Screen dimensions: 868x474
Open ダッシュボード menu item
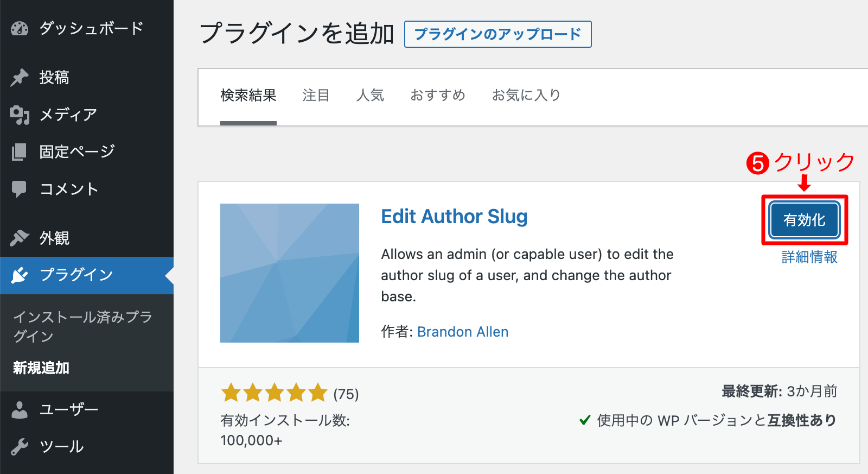coord(87,28)
